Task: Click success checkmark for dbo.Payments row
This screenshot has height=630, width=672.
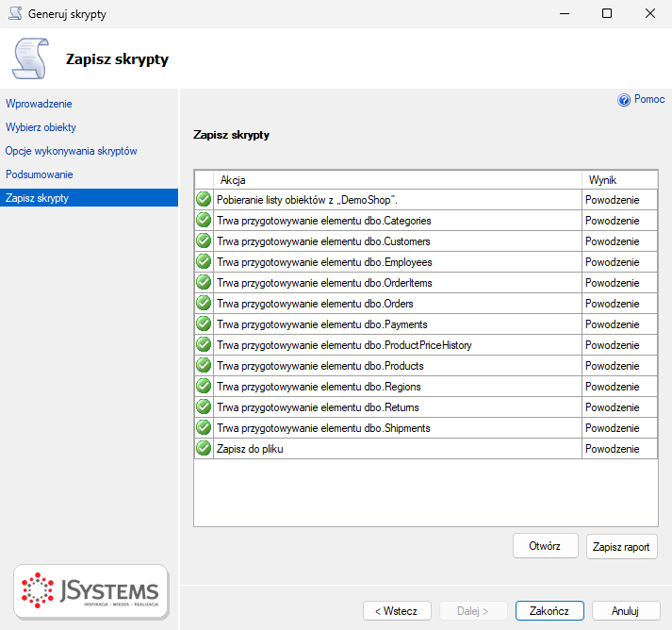Action: (x=204, y=323)
